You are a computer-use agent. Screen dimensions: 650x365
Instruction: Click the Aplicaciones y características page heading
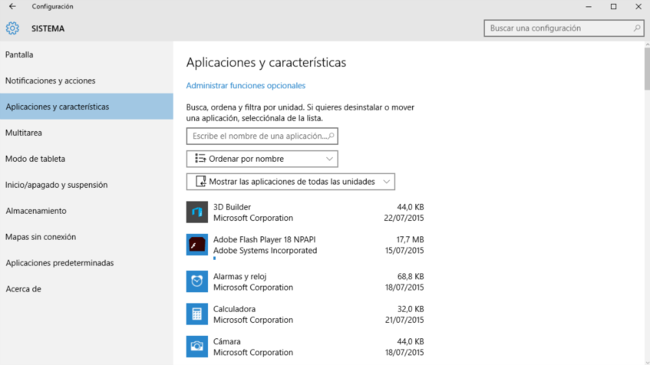tap(266, 62)
